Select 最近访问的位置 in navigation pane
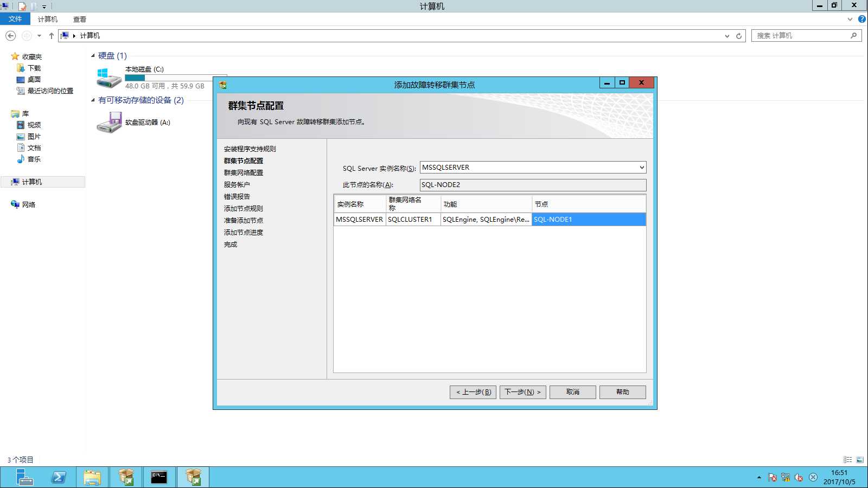 point(50,91)
